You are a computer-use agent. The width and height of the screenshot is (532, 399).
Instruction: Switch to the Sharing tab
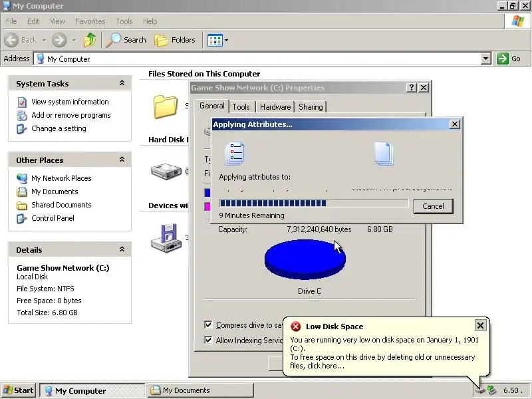[x=311, y=107]
